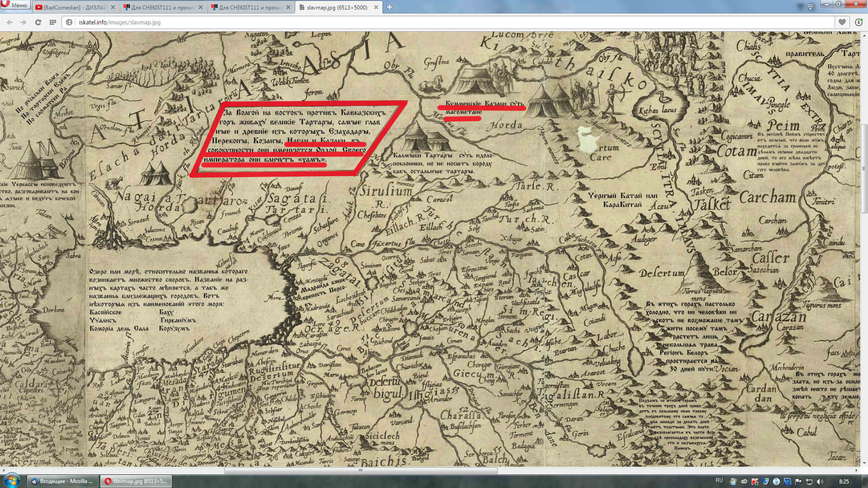Click the Show Desktop strip
Viewport: 868px width, 488px height.
click(865, 481)
